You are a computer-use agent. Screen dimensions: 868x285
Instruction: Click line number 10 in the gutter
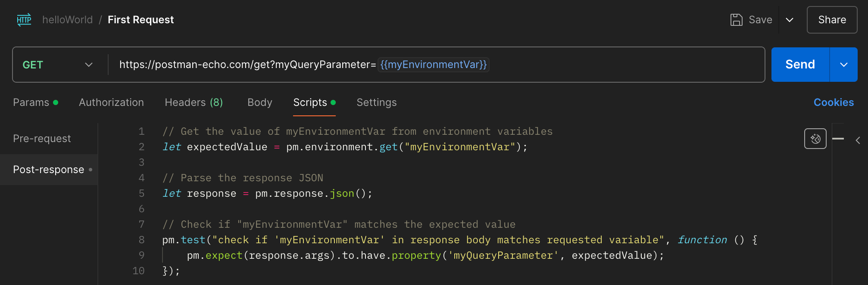point(138,271)
